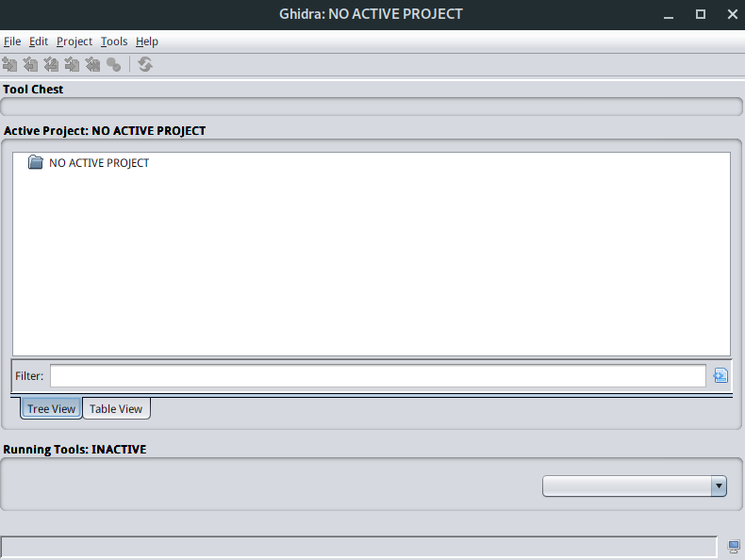745x560 pixels.
Task: Open the File menu
Action: point(12,41)
